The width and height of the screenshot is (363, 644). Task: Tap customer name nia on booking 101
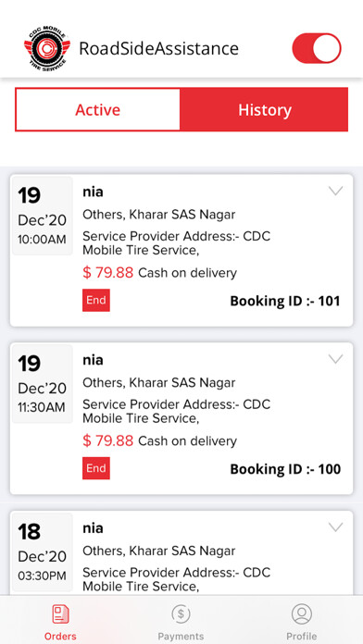(x=93, y=192)
